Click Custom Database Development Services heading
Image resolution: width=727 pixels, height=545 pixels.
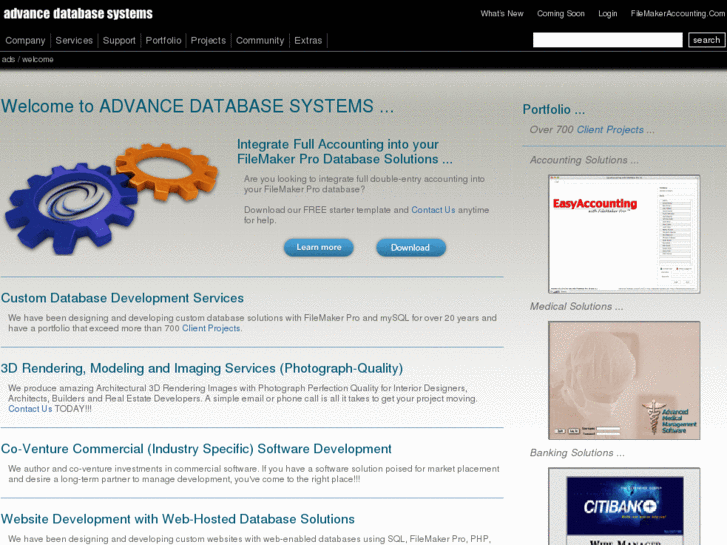coord(122,298)
